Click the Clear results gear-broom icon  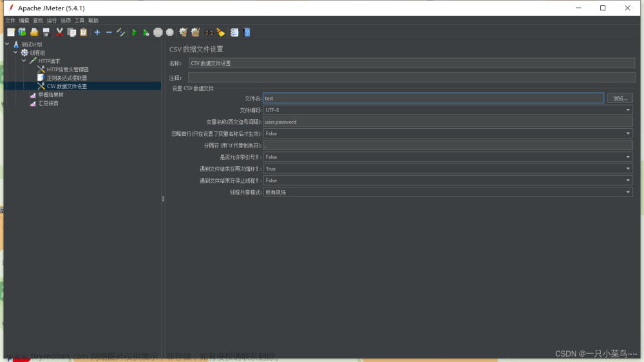coord(183,32)
